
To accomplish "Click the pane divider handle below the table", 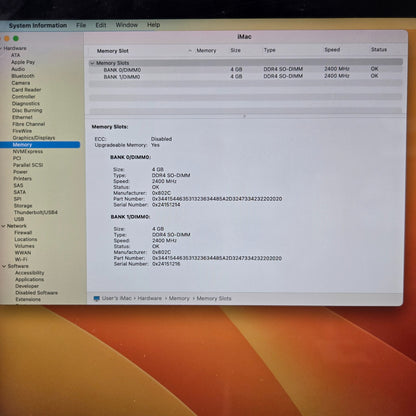I will point(244,116).
